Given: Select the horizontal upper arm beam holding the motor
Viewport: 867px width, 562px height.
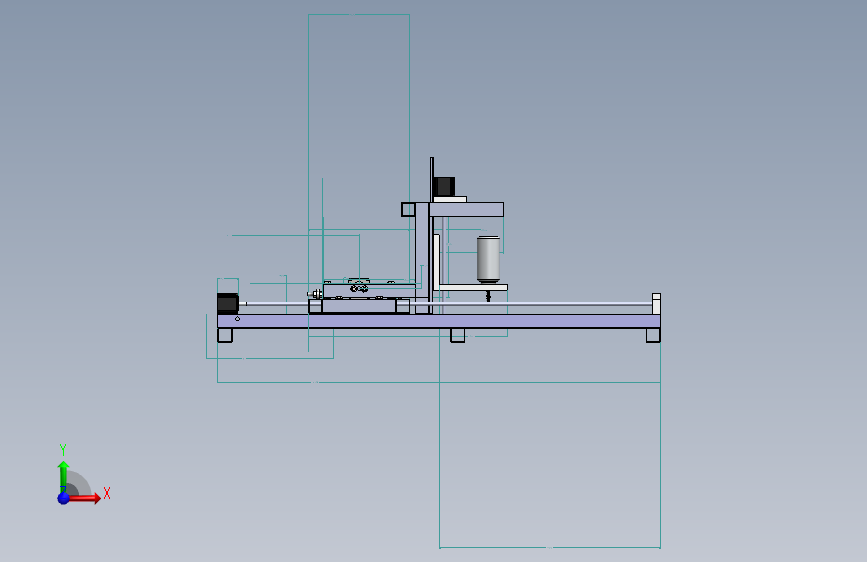Looking at the screenshot, I should [466, 209].
